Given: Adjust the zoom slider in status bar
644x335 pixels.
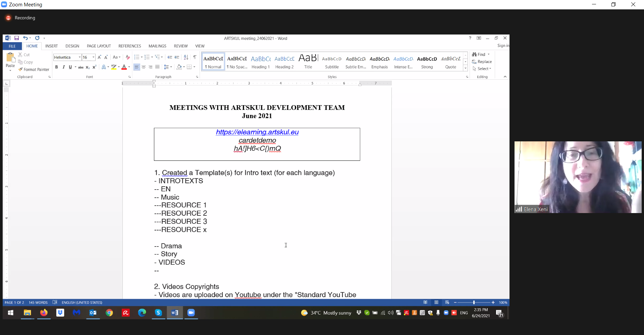Looking at the screenshot, I should tap(474, 303).
